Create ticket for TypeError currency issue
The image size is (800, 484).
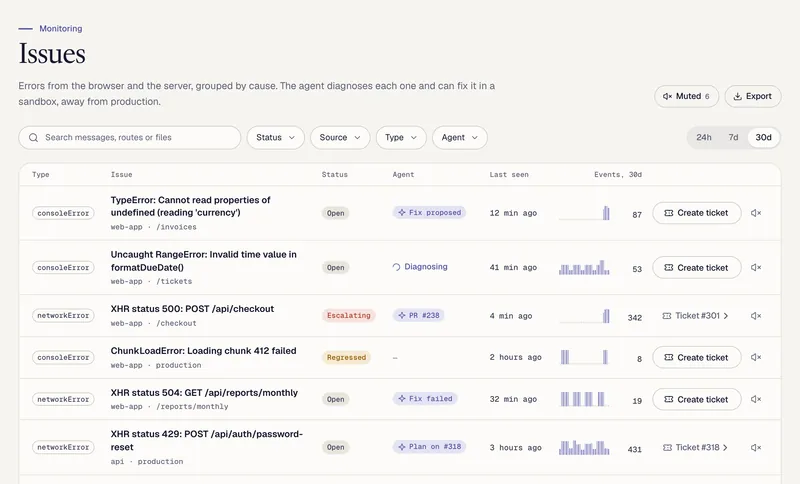[x=696, y=213]
